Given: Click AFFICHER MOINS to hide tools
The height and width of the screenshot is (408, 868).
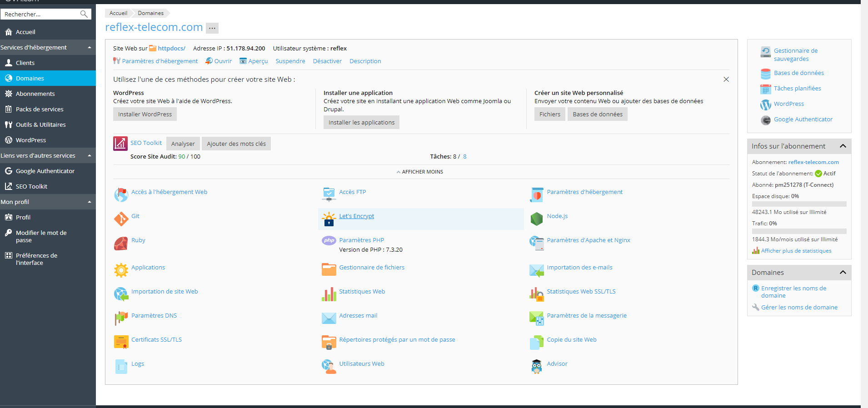Looking at the screenshot, I should [x=420, y=172].
